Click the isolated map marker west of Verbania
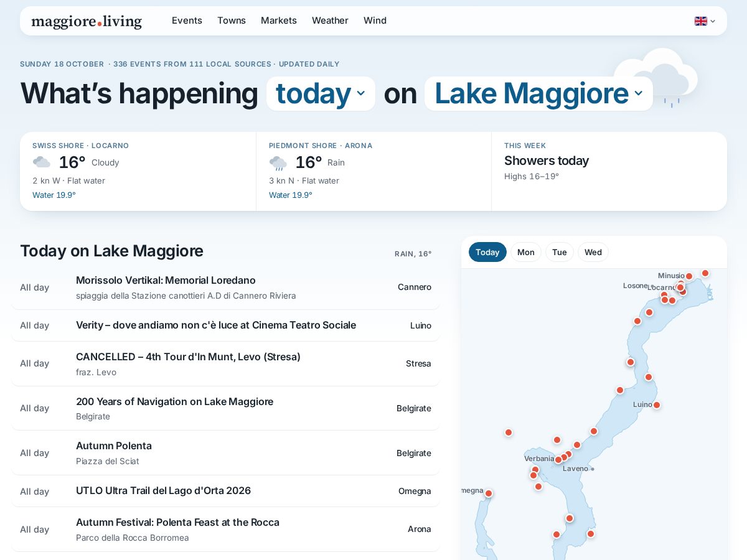The image size is (747, 560). (x=509, y=432)
